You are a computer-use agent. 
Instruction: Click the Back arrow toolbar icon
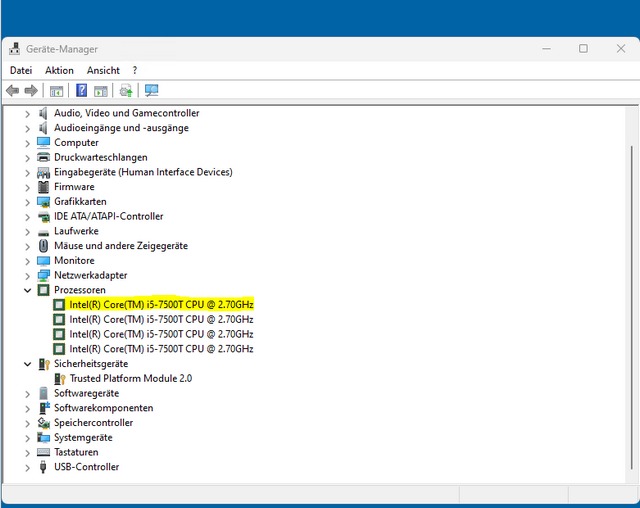(x=13, y=91)
